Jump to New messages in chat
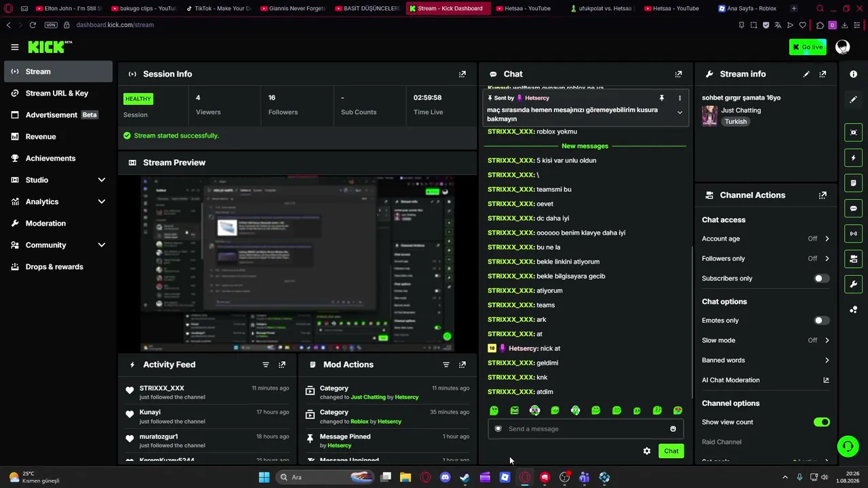The width and height of the screenshot is (868, 488). [x=585, y=146]
